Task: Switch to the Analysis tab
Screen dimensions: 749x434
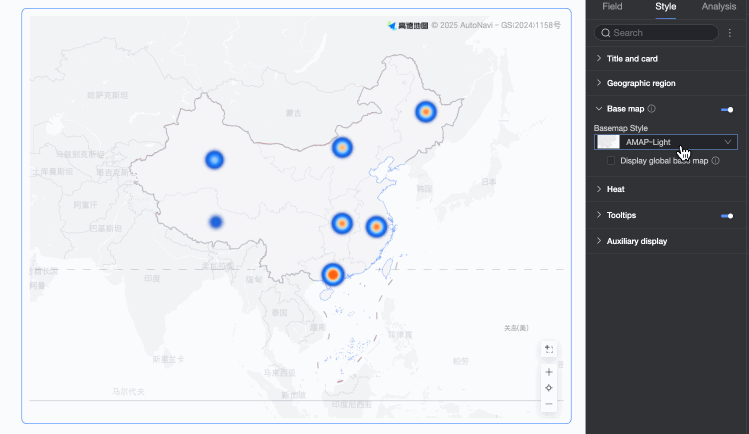Action: pos(718,7)
